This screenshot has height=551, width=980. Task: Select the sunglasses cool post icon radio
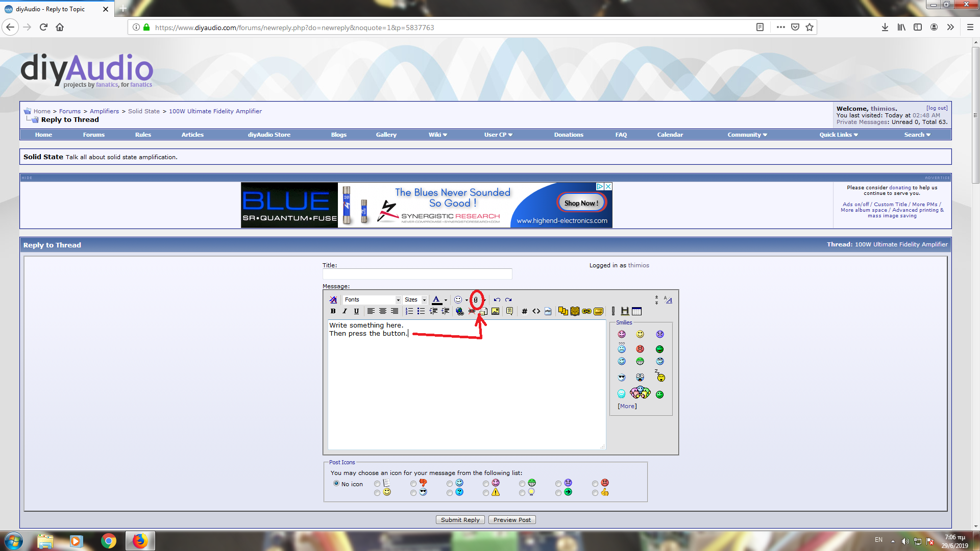click(413, 493)
